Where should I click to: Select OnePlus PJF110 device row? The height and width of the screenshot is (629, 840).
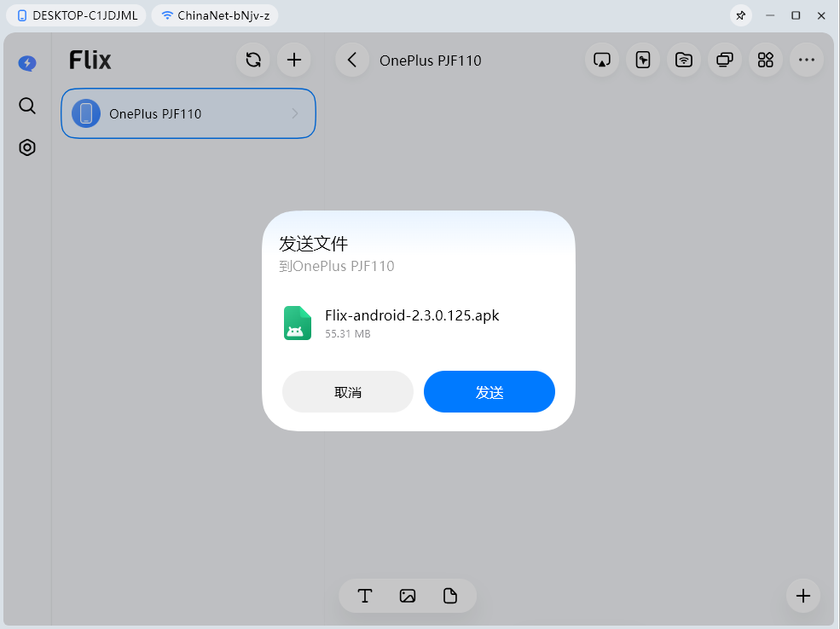(x=188, y=113)
